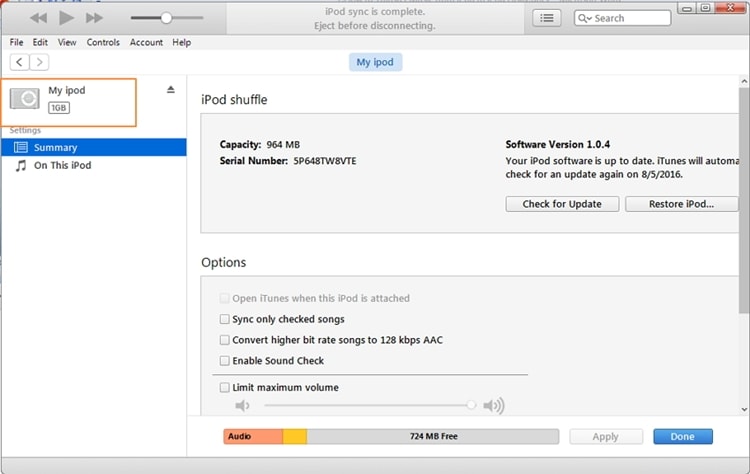The image size is (750, 474).
Task: Click the Options section heading
Action: (223, 262)
